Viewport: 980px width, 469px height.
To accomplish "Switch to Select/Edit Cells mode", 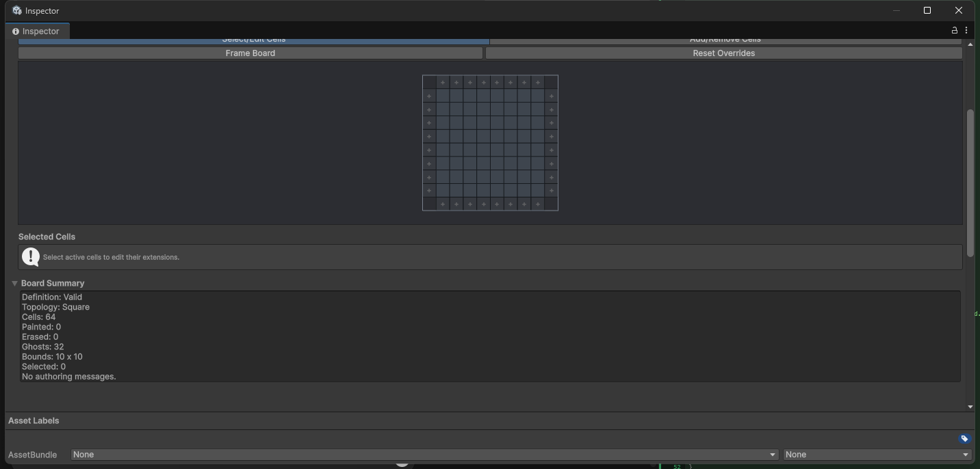I will pos(254,40).
